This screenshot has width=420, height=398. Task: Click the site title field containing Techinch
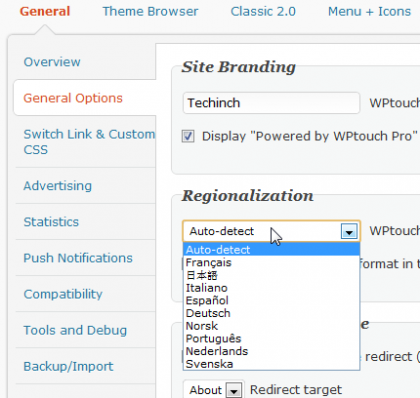point(271,103)
